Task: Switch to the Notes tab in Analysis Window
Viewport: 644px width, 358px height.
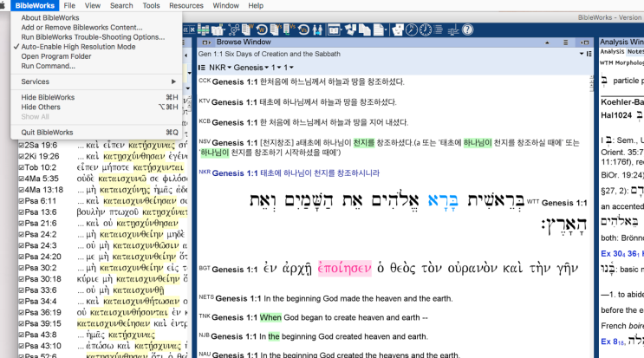Action: [x=635, y=52]
